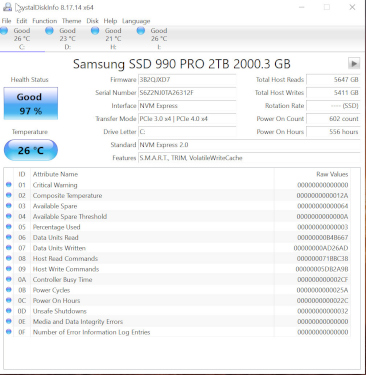Click the blue status orb for drive H:
366x375 pixels.
(95, 31)
